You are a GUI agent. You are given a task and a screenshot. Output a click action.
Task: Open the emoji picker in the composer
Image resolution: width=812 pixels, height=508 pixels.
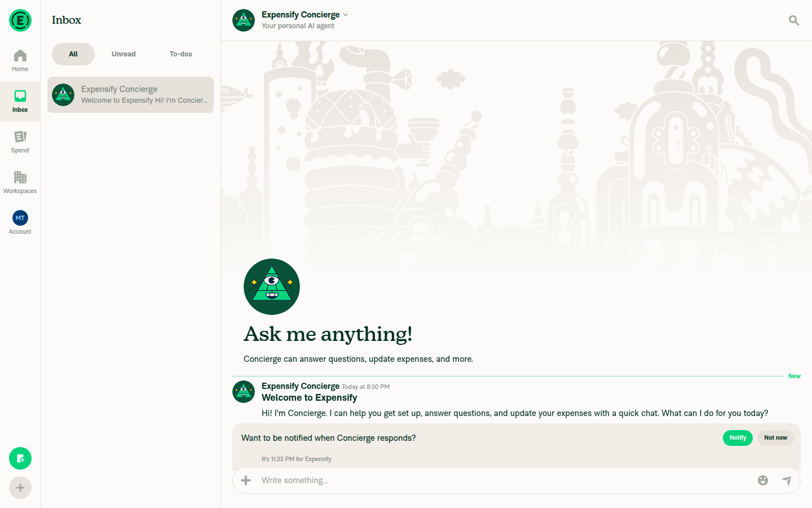tap(763, 480)
